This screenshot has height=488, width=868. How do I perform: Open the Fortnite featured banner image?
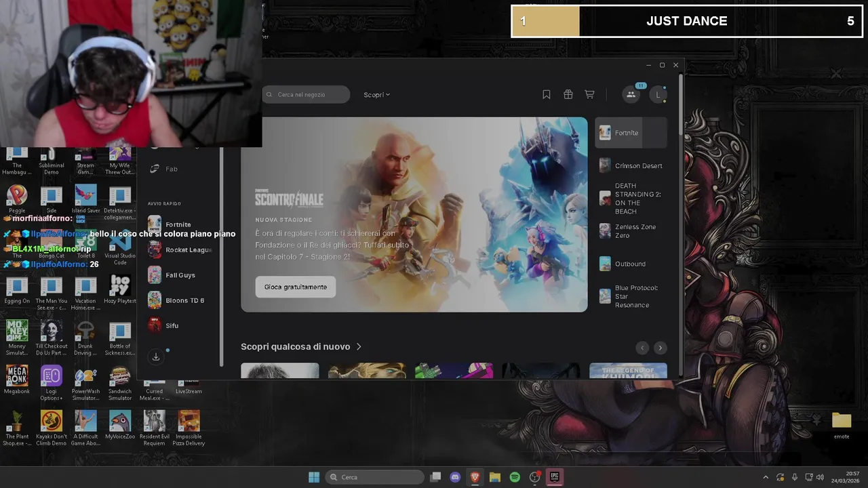414,215
